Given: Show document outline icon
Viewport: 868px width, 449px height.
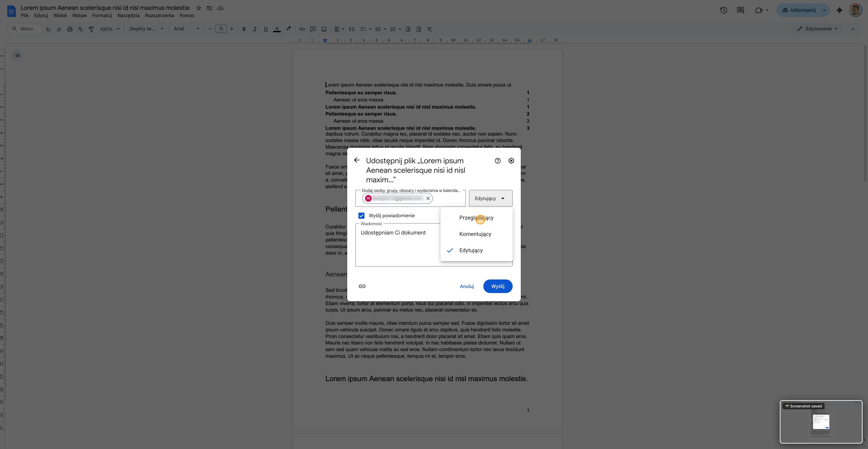Looking at the screenshot, I should (x=17, y=55).
